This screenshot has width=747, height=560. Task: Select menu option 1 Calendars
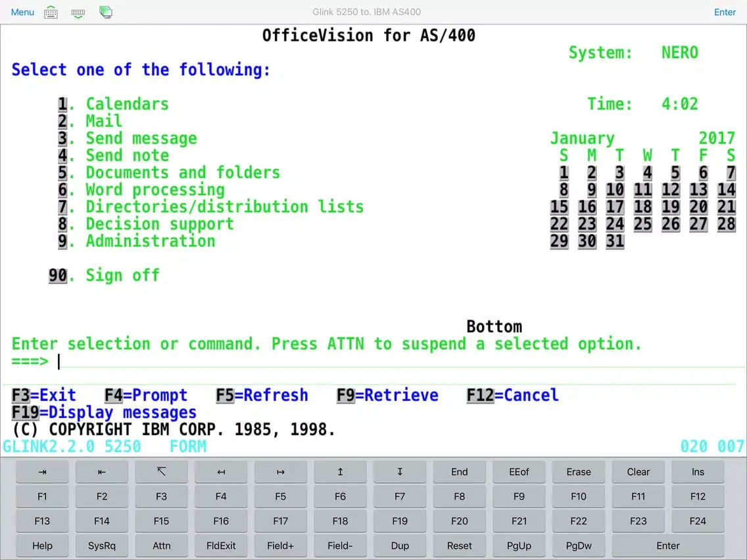click(x=113, y=104)
